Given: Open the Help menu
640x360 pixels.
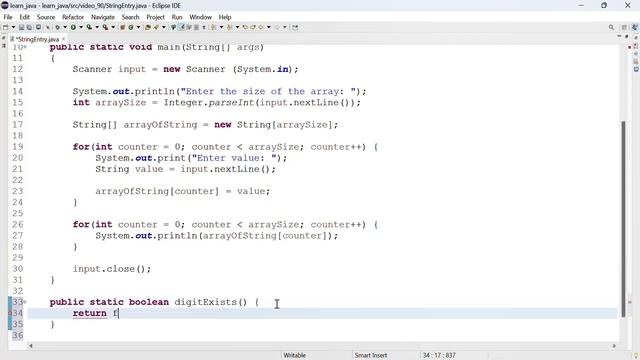Looking at the screenshot, I should coord(225,17).
